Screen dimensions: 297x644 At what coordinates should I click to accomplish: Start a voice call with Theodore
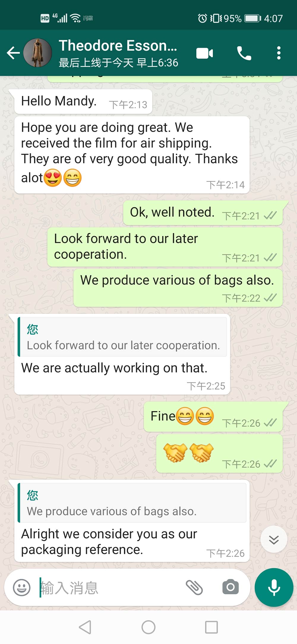tap(244, 53)
